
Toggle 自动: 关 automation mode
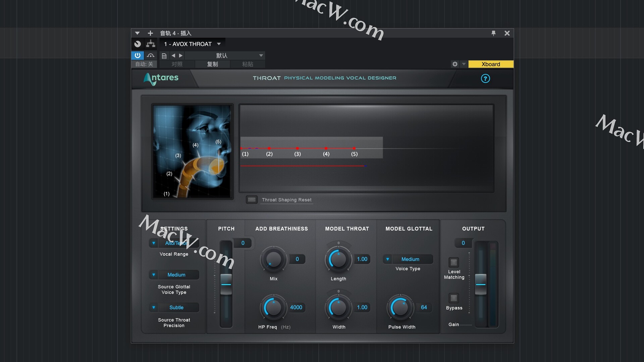coord(144,64)
